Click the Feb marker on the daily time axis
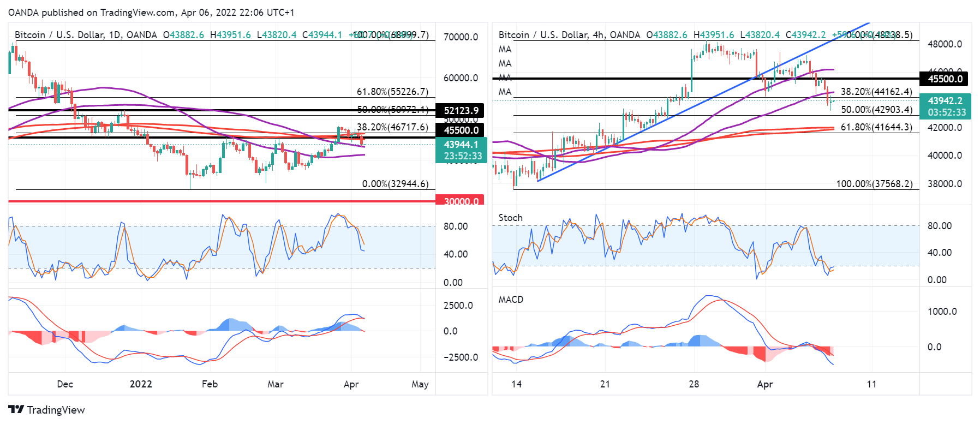This screenshot has height=424, width=980. (x=210, y=384)
